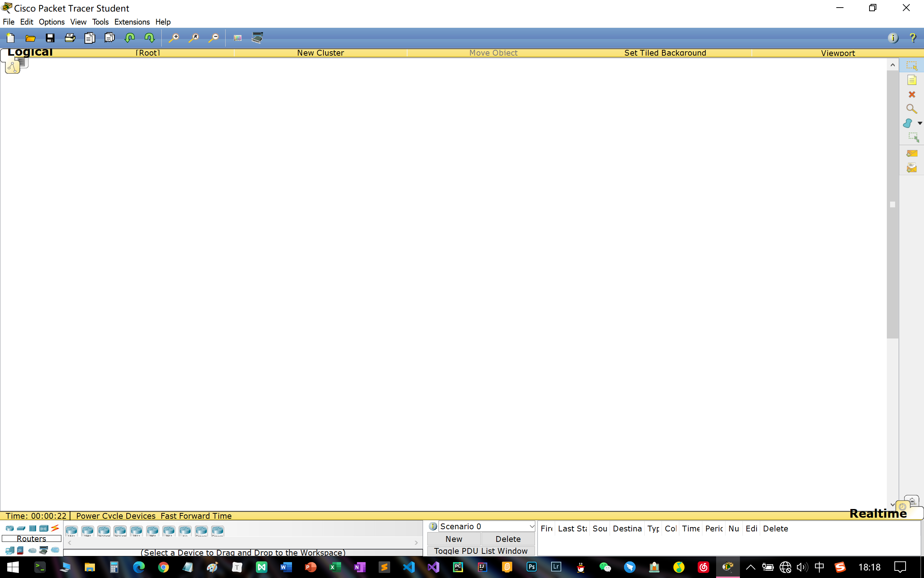This screenshot has width=924, height=578.
Task: Select the Inspect magnifier tool
Action: 912,109
